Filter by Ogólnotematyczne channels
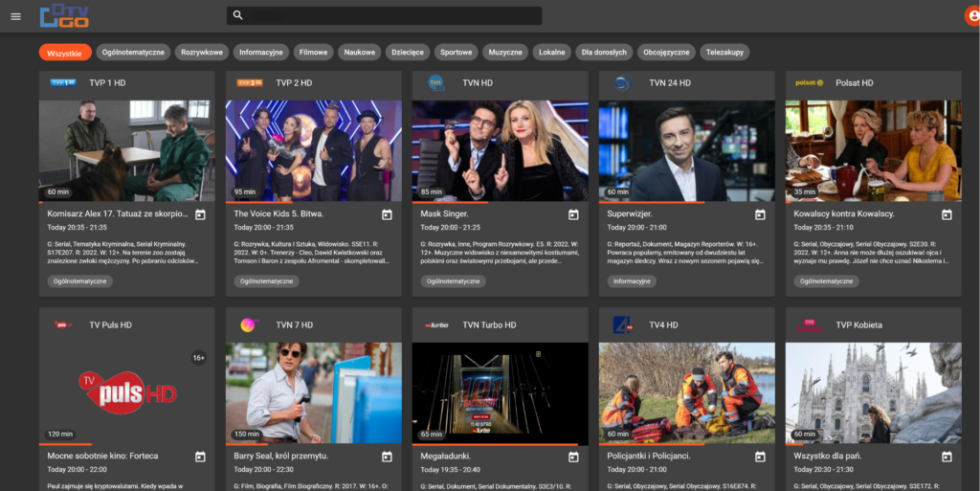Screen dimensions: 980x491 pyautogui.click(x=133, y=53)
